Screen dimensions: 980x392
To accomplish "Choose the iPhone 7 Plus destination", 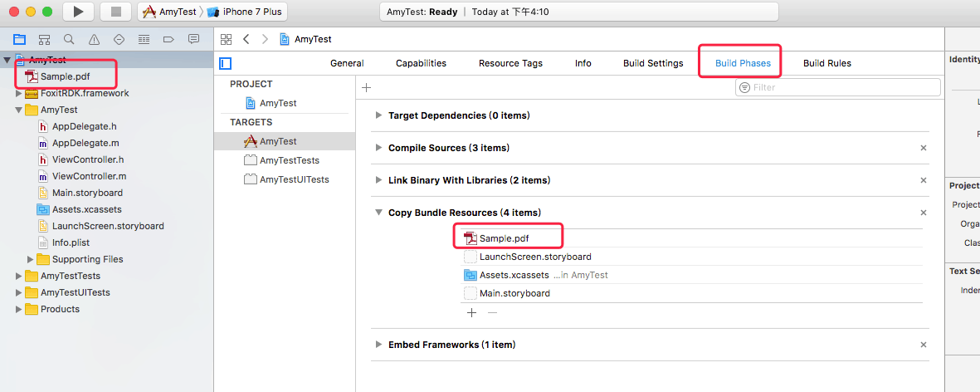I will [244, 12].
